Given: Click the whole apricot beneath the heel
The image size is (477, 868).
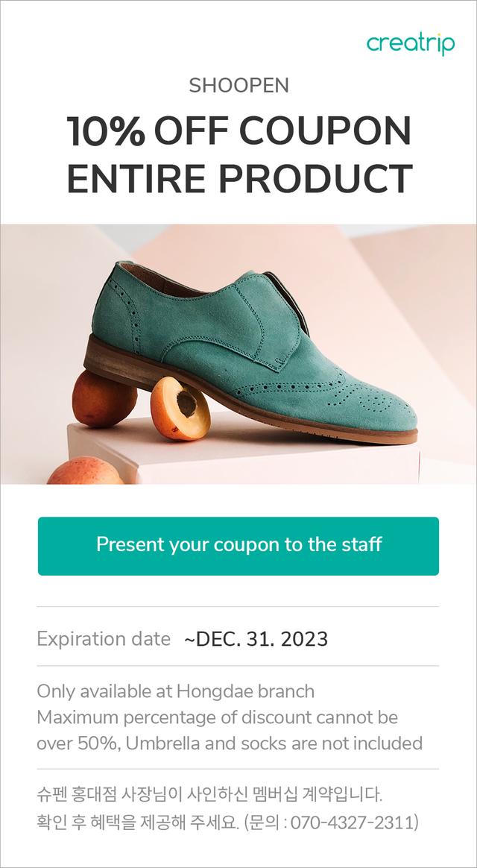Looking at the screenshot, I should 104,398.
